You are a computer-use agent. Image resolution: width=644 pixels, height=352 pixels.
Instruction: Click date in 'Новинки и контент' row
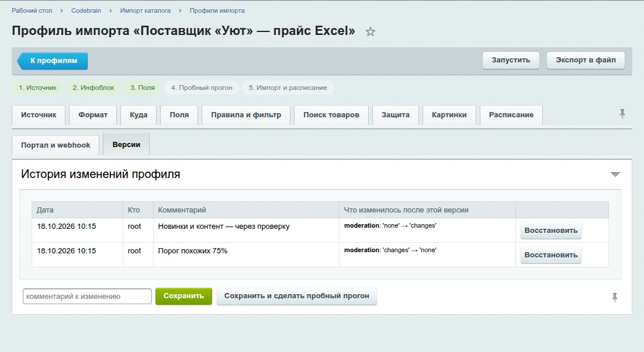tap(67, 226)
